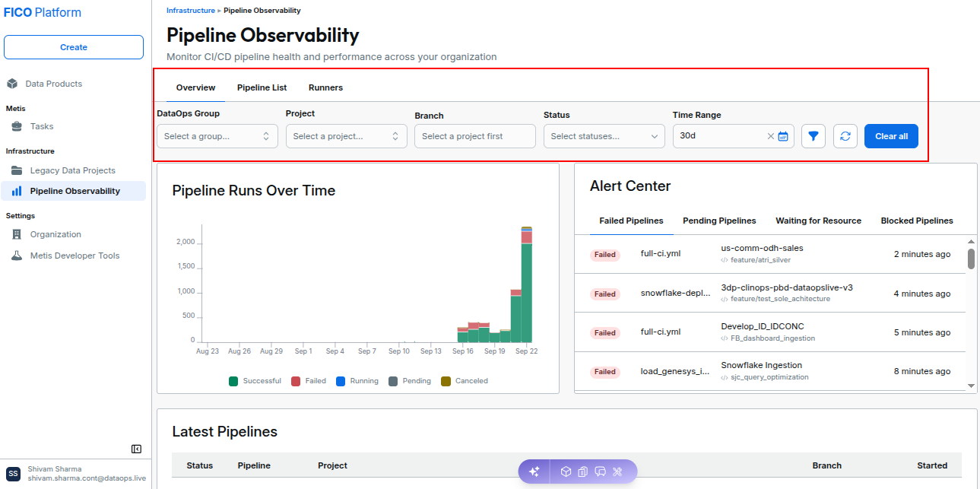Click the sjc_query_optimization branch text

tap(769, 377)
